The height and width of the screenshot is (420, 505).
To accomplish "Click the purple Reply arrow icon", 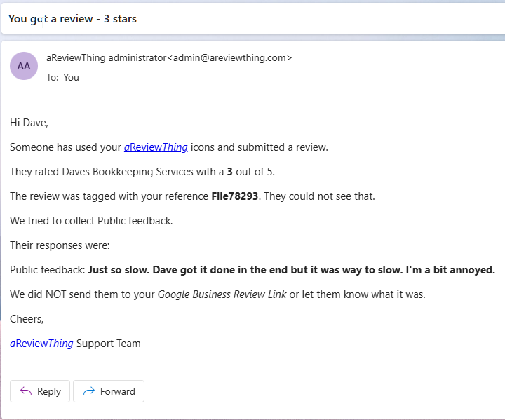I will pyautogui.click(x=26, y=391).
